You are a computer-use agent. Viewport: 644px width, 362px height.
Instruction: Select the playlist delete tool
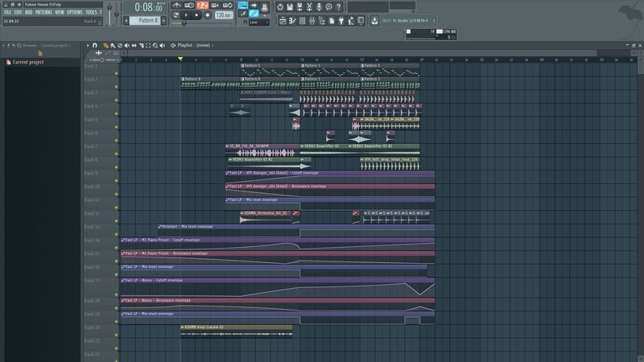click(x=120, y=46)
